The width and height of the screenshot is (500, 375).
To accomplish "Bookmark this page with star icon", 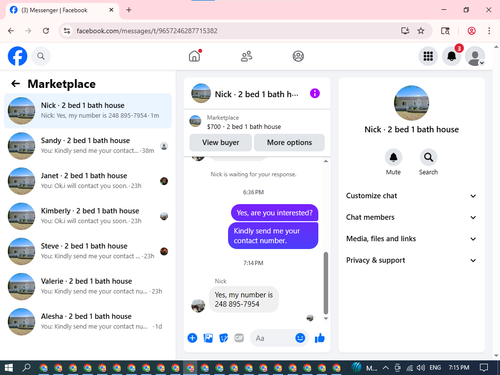I will point(421,31).
